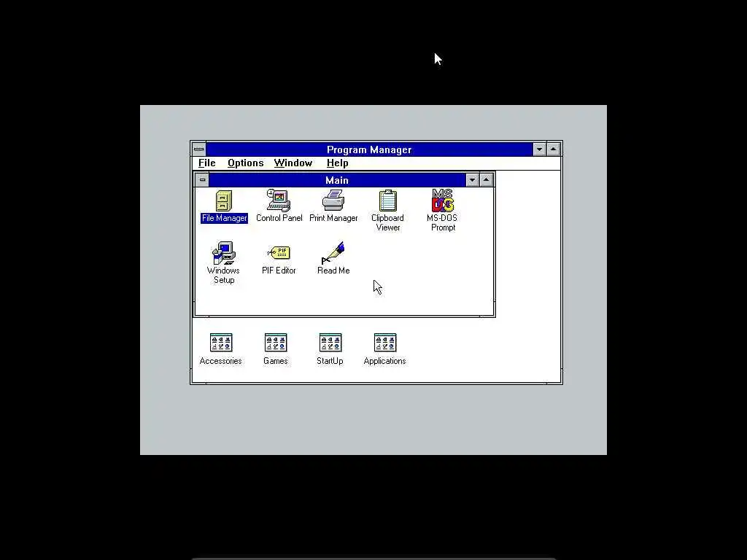
Task: Click the Main window title bar
Action: click(337, 180)
